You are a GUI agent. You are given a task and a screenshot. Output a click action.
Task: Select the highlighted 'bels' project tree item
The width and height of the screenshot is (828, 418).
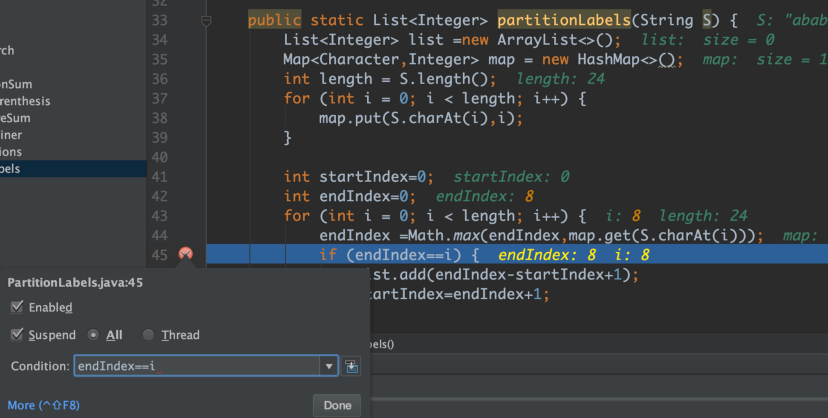(x=11, y=169)
